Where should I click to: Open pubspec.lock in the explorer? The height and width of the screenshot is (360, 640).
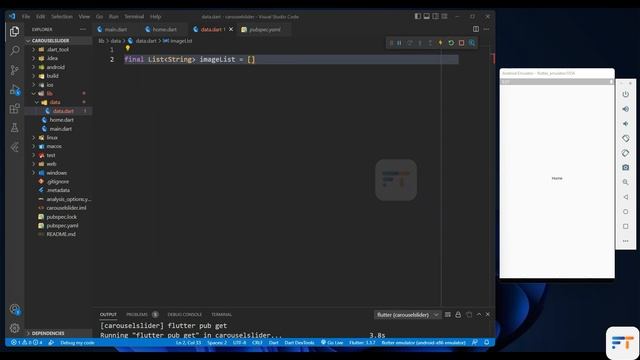(61, 217)
